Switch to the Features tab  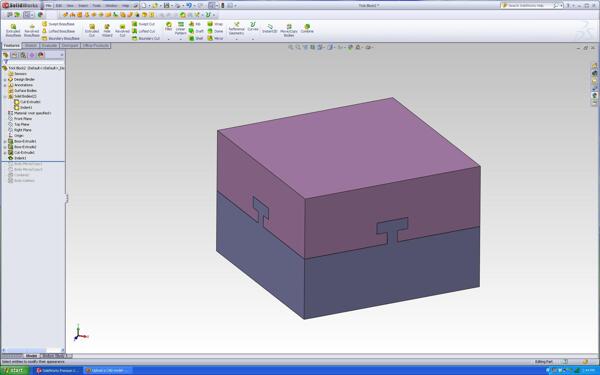(11, 46)
